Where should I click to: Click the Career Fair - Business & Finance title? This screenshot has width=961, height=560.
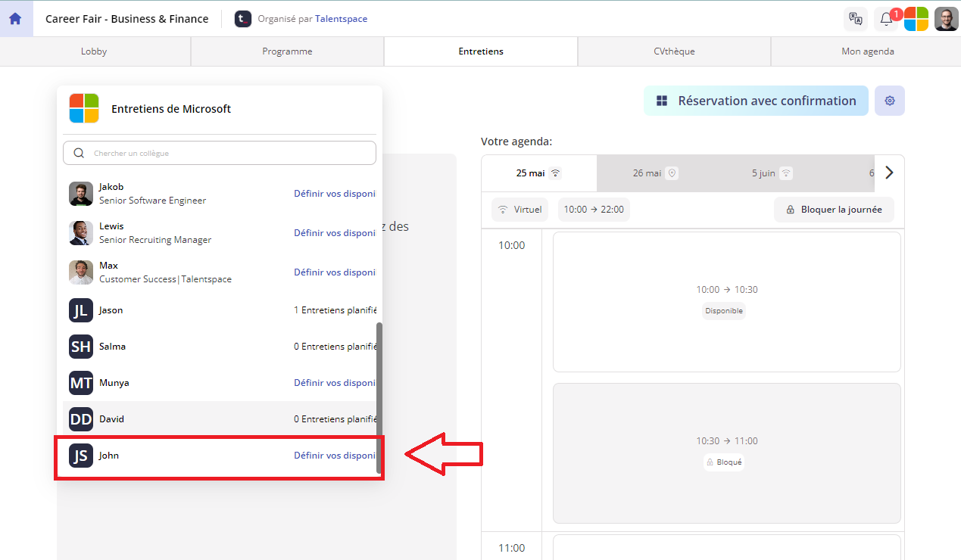pos(126,19)
